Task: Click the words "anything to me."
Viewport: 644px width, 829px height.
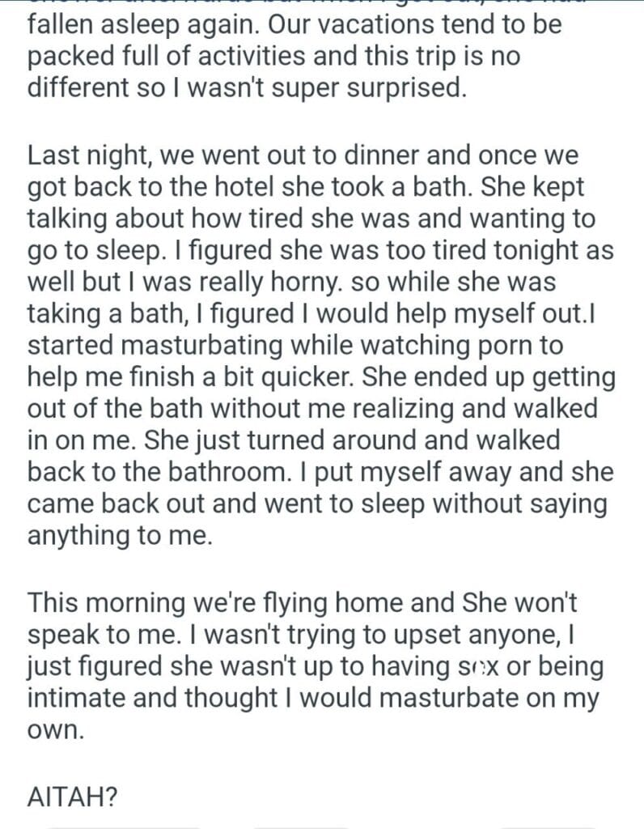Action: point(121,536)
